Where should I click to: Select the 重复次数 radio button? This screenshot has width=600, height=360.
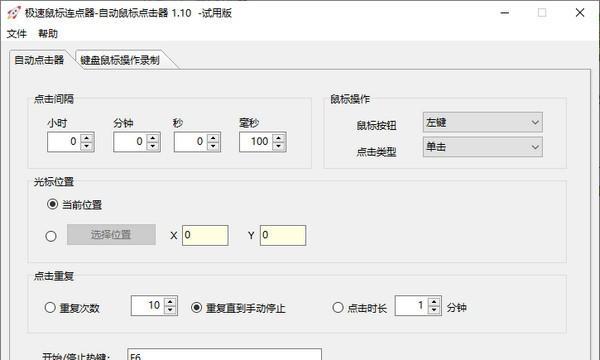50,307
